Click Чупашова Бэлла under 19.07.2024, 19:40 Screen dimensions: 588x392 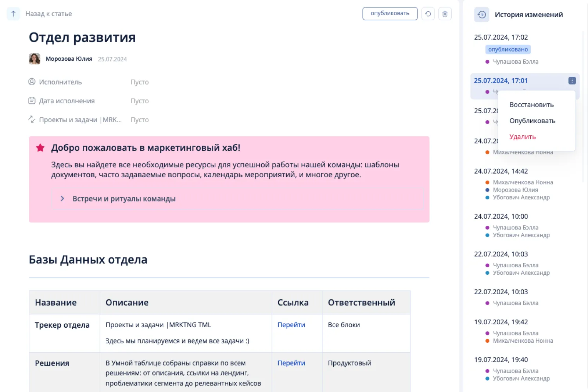coord(516,371)
